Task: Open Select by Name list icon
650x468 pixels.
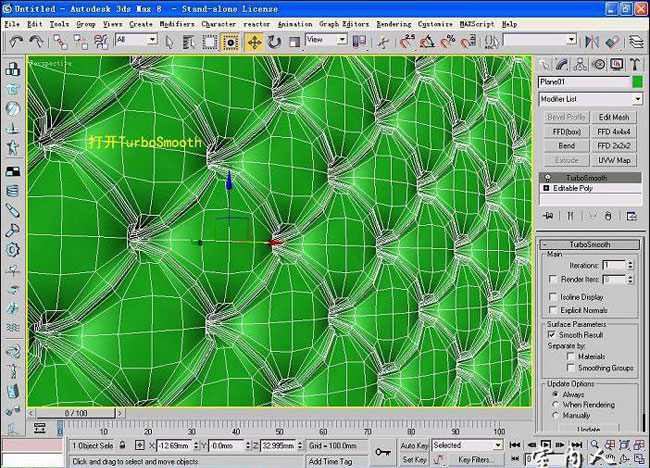Action: click(x=189, y=42)
